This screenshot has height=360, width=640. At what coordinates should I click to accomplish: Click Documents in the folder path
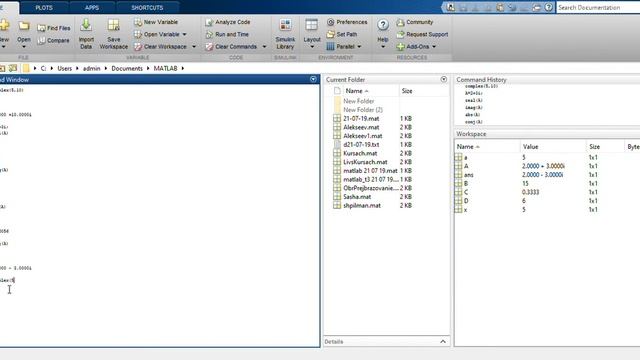pyautogui.click(x=127, y=68)
